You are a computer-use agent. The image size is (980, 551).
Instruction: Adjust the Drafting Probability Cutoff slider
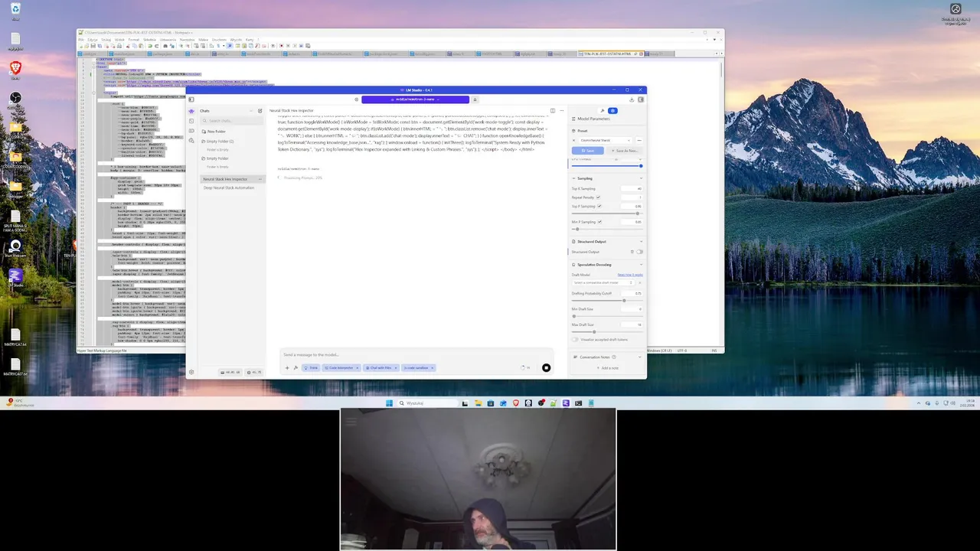(624, 301)
